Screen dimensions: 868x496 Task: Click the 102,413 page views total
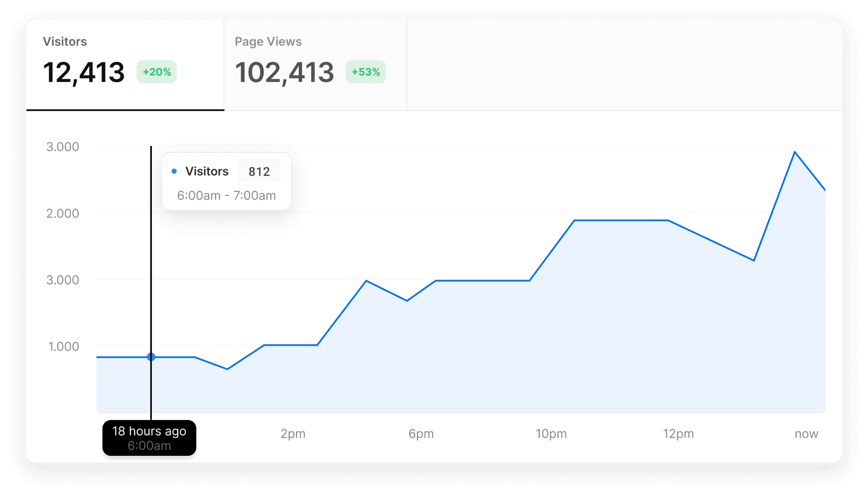click(x=284, y=72)
